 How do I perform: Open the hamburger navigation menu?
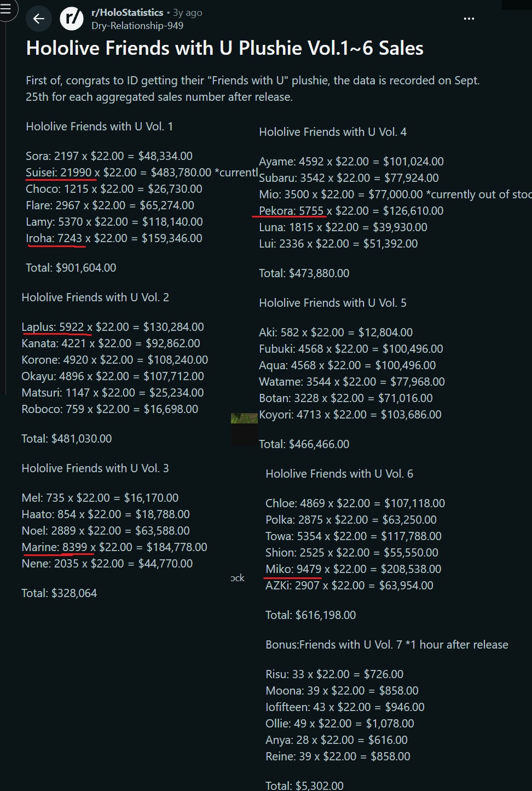click(x=6, y=9)
